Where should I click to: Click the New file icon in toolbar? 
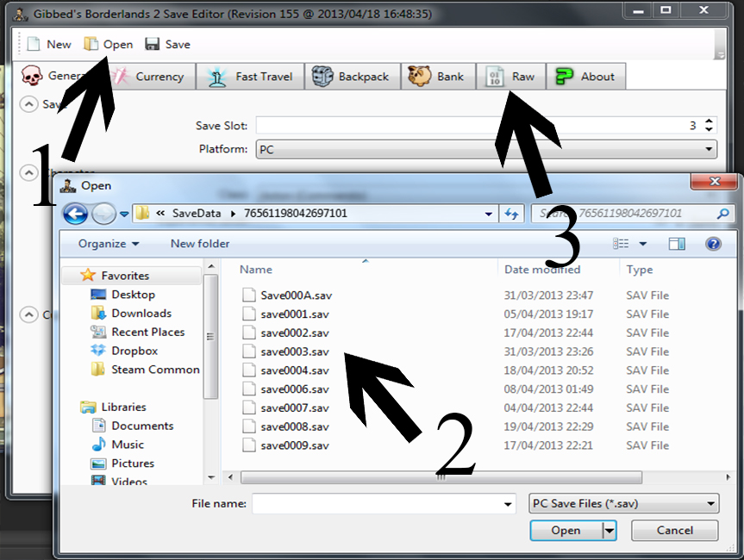pyautogui.click(x=34, y=44)
